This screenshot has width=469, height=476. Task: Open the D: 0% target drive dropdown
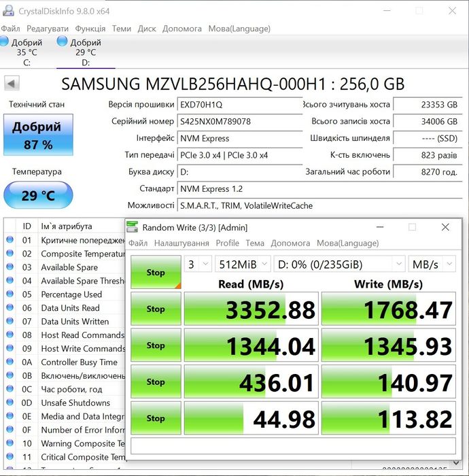tap(340, 264)
